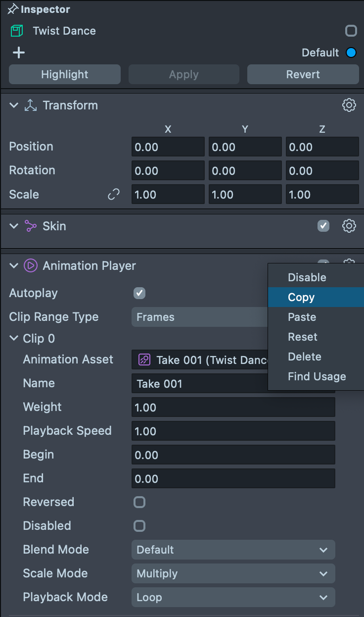The image size is (364, 617).
Task: Open the Playback Mode dropdown
Action: [x=233, y=597]
